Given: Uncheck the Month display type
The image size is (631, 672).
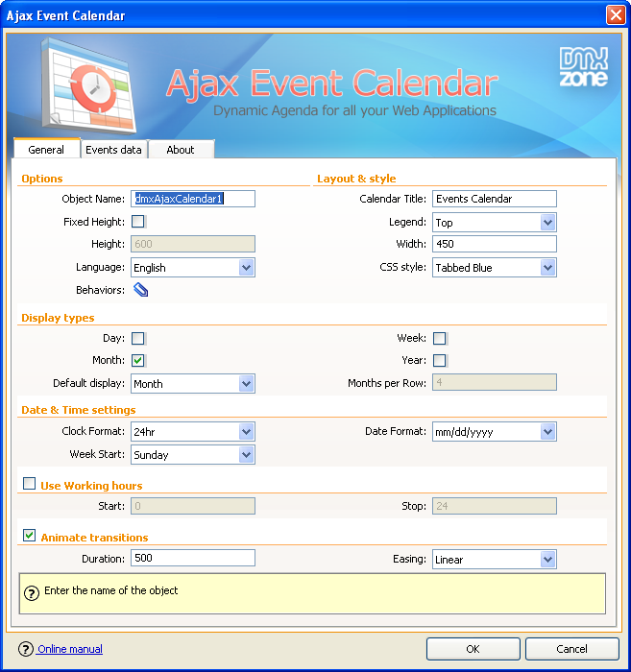Looking at the screenshot, I should tap(138, 360).
